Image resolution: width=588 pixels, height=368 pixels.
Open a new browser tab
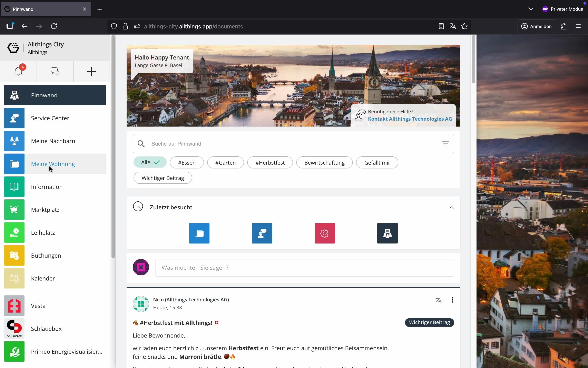[x=100, y=9]
